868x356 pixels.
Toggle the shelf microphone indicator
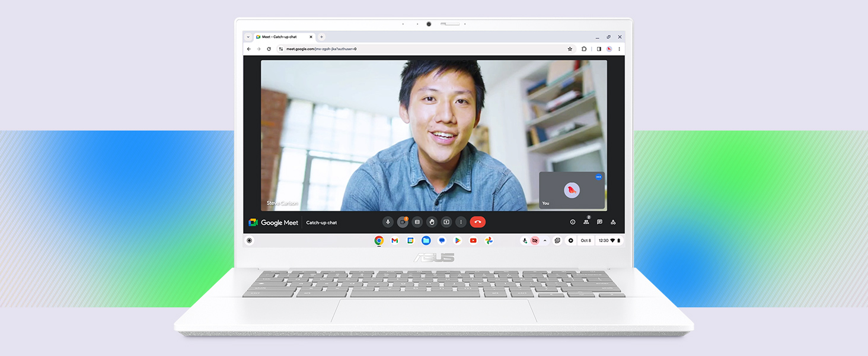click(525, 240)
